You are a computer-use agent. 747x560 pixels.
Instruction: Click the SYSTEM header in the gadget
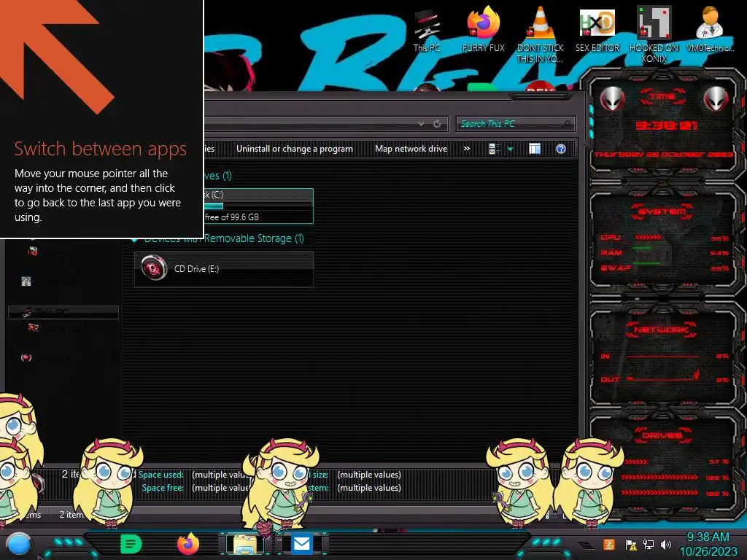tap(662, 211)
